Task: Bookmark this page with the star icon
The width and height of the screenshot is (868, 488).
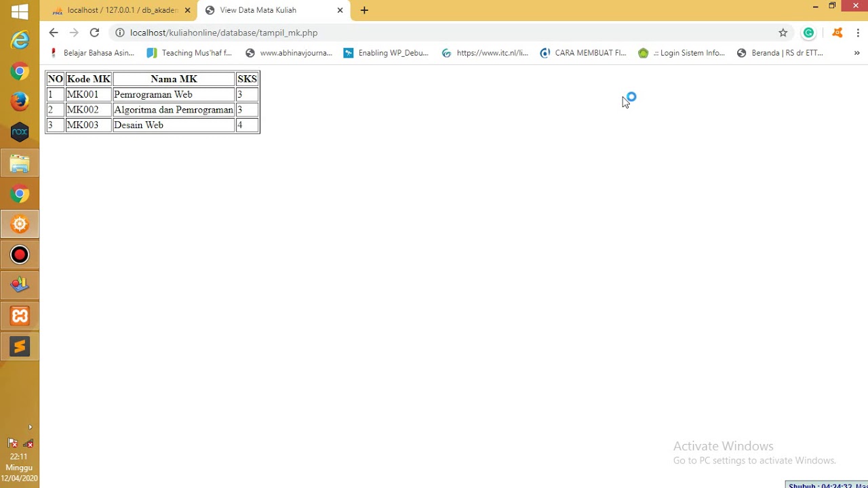Action: pyautogui.click(x=783, y=33)
